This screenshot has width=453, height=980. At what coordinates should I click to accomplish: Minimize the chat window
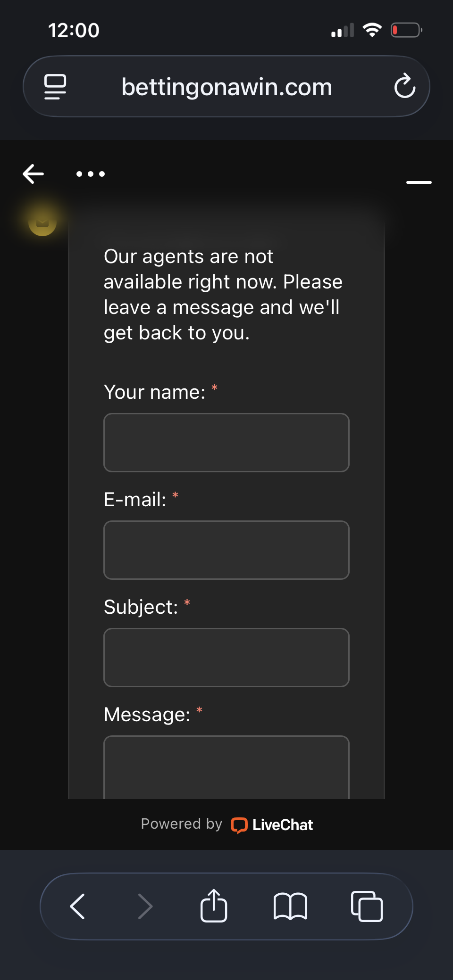[419, 182]
